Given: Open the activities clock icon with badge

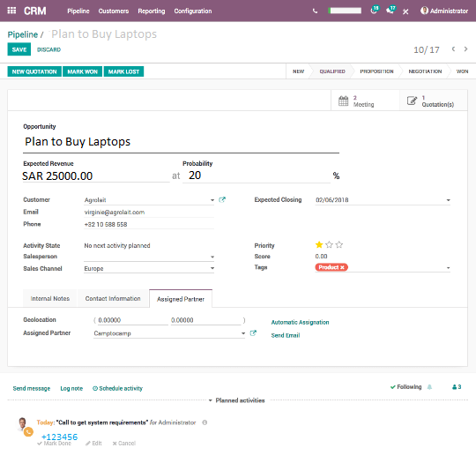Looking at the screenshot, I should point(375,10).
